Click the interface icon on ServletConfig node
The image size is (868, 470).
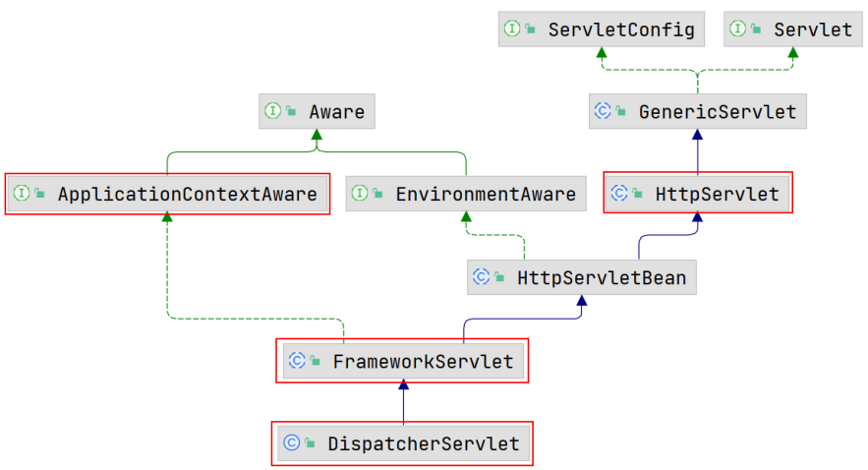(512, 29)
